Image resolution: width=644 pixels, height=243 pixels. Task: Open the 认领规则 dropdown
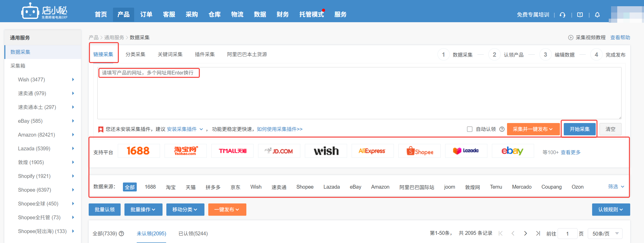pyautogui.click(x=611, y=210)
